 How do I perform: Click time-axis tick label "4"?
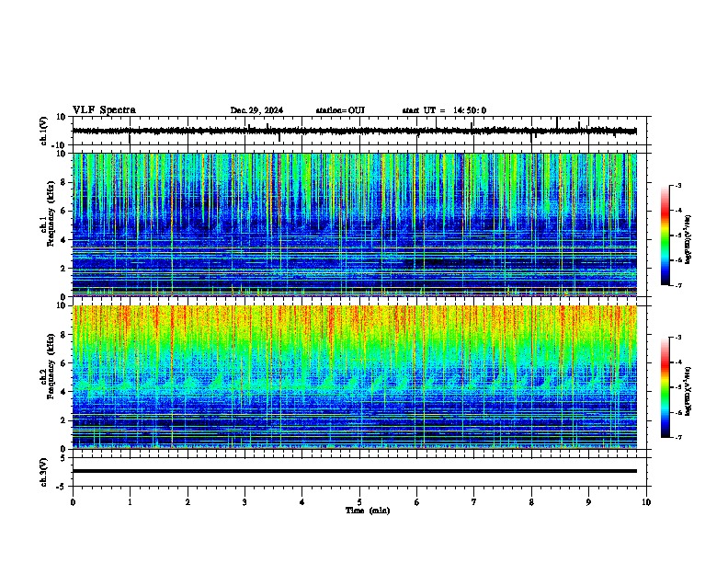[301, 502]
